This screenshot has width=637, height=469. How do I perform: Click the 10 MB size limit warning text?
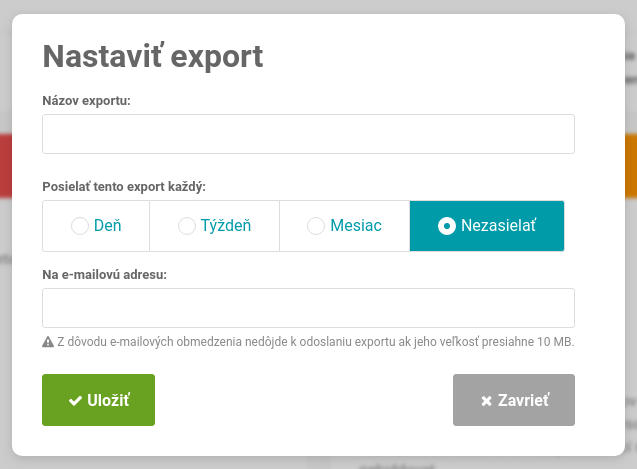point(315,342)
